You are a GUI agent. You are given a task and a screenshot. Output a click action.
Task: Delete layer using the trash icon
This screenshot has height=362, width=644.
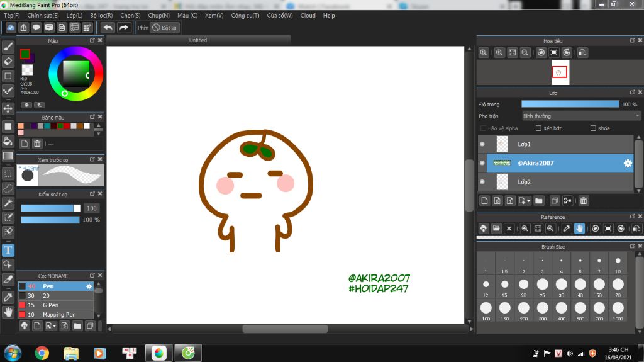(x=584, y=201)
